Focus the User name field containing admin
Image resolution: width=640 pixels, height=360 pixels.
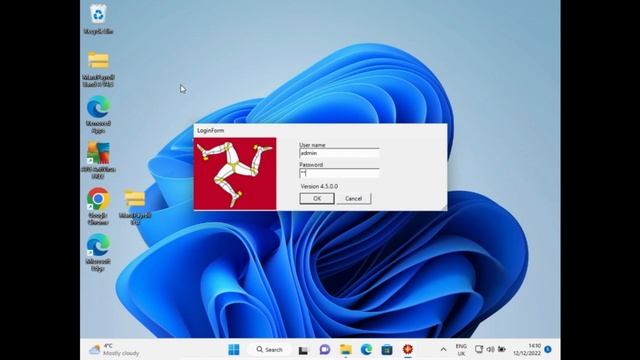coord(339,153)
